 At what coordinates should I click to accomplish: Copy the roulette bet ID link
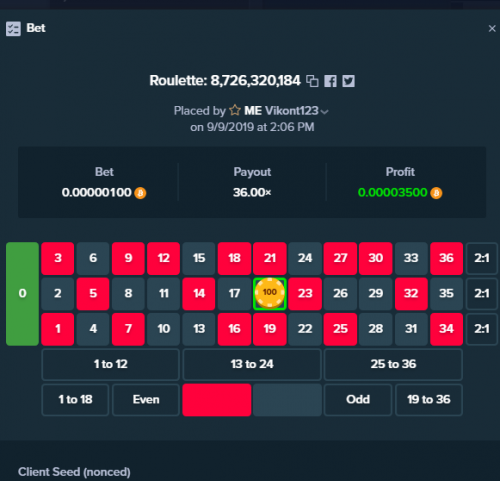[312, 81]
